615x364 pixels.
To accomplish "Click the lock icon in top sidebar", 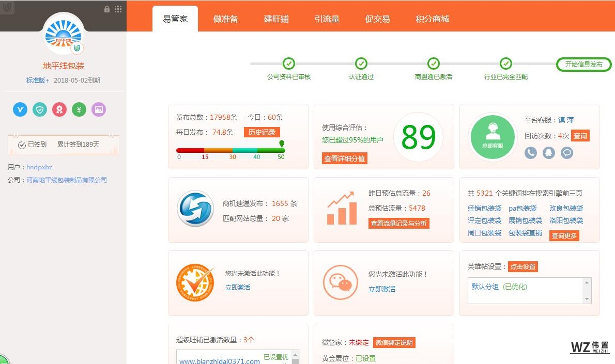I will point(107,9).
